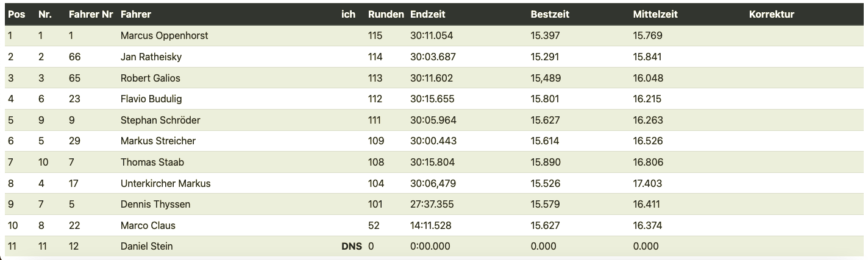The height and width of the screenshot is (260, 868).
Task: Select Dennis Thyssen's row
Action: (155, 204)
